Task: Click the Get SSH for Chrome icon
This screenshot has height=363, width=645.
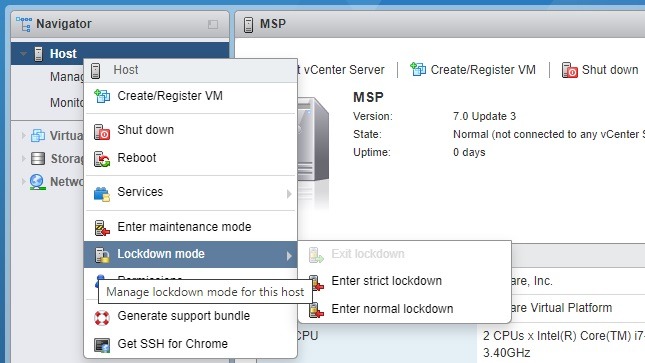Action: [102, 345]
